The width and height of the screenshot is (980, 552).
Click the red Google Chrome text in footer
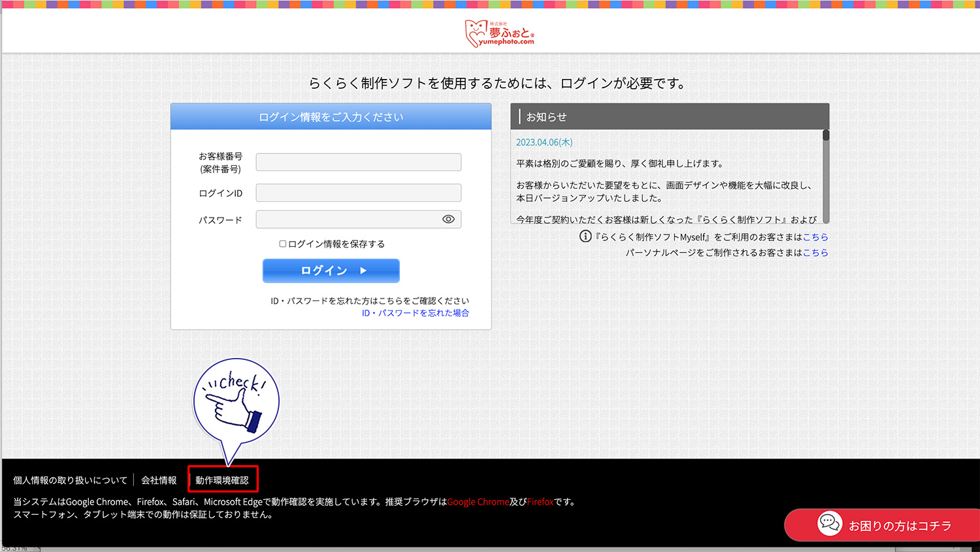[478, 502]
